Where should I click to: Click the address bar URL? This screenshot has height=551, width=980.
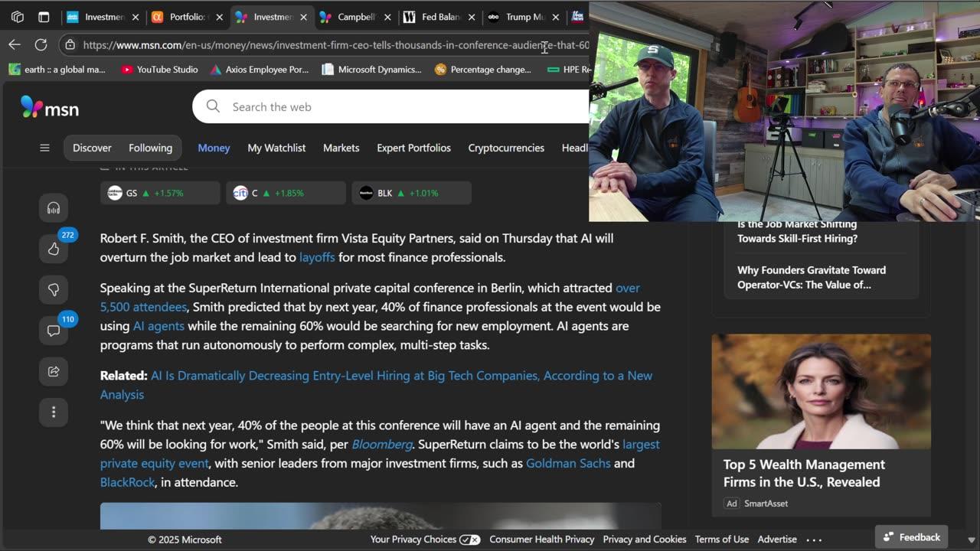click(335, 45)
